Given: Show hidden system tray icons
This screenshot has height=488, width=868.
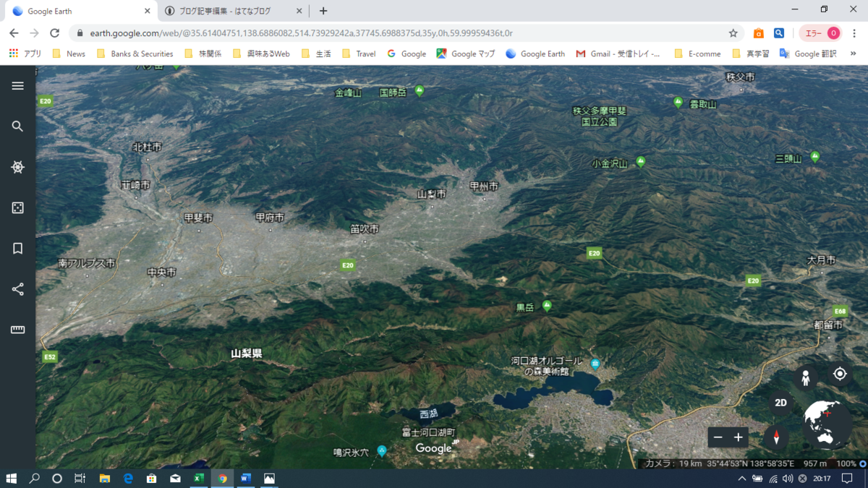Looking at the screenshot, I should point(742,479).
